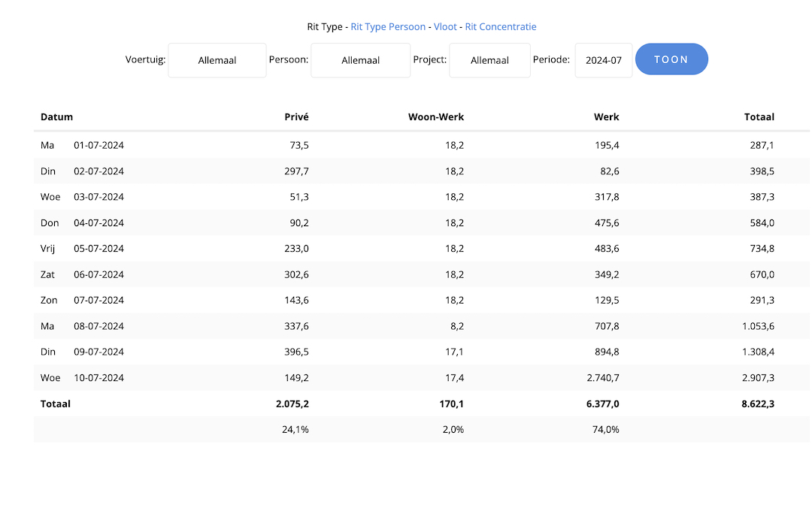Click the TOON button
Viewport: 812px width, 511px height.
[671, 59]
